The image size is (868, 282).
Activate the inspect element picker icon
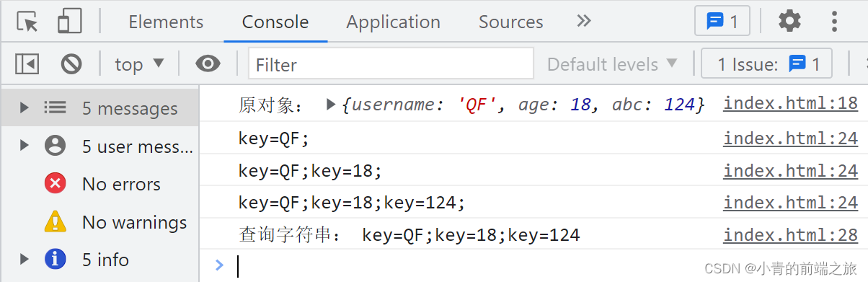[27, 22]
